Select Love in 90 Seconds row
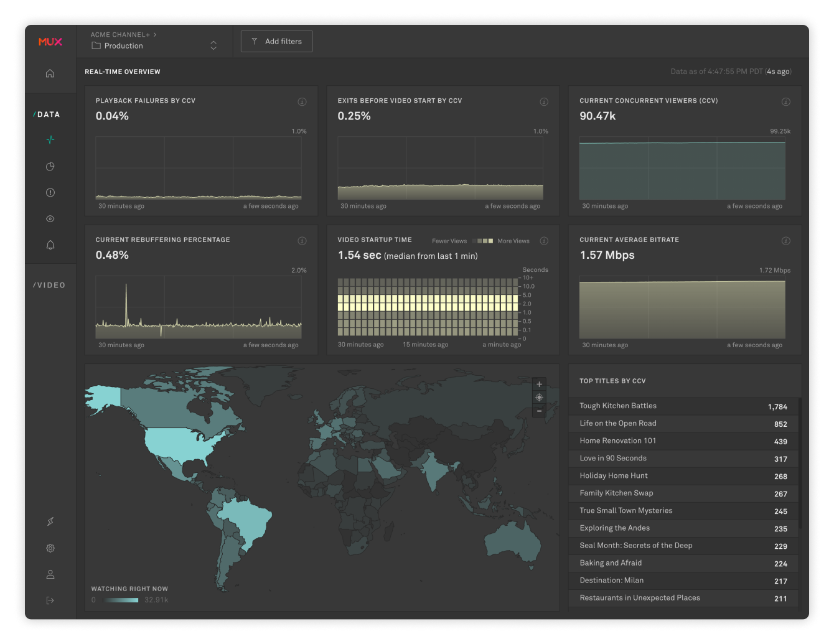The height and width of the screenshot is (644, 834). click(683, 459)
